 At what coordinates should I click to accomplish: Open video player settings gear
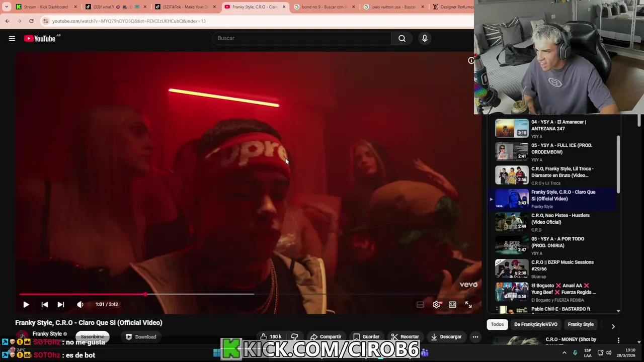[437, 304]
